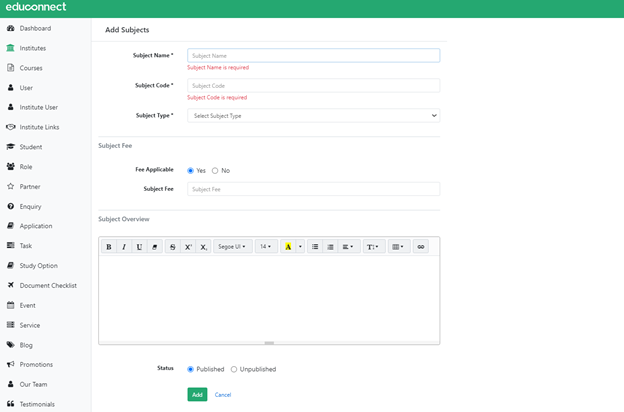Open Testimonials menu item
The width and height of the screenshot is (624, 412).
click(37, 404)
